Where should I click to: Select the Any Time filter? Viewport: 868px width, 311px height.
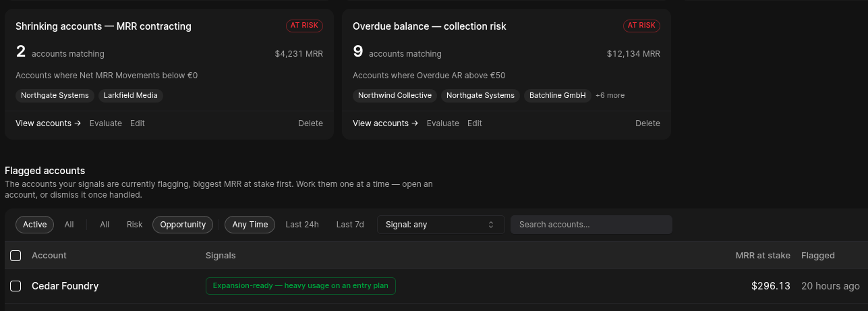click(x=250, y=225)
